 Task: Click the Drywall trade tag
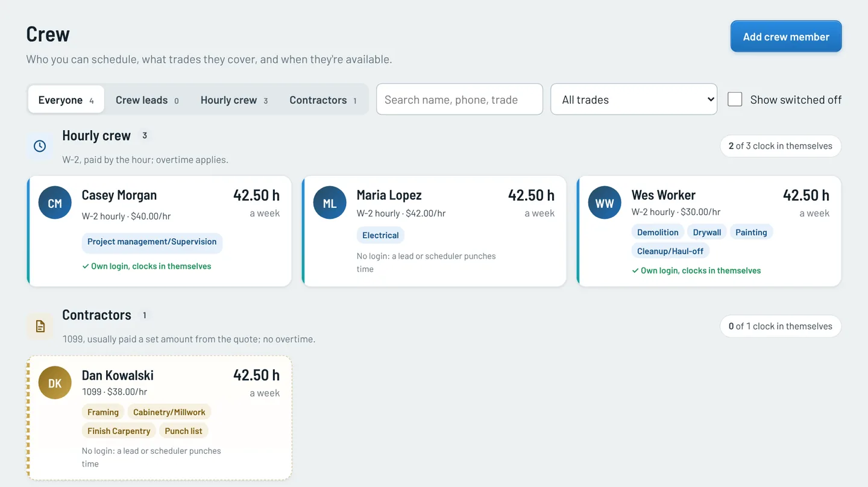tap(707, 232)
